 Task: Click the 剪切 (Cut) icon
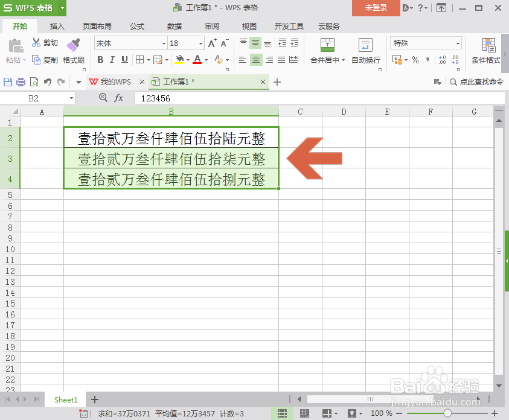pos(45,42)
